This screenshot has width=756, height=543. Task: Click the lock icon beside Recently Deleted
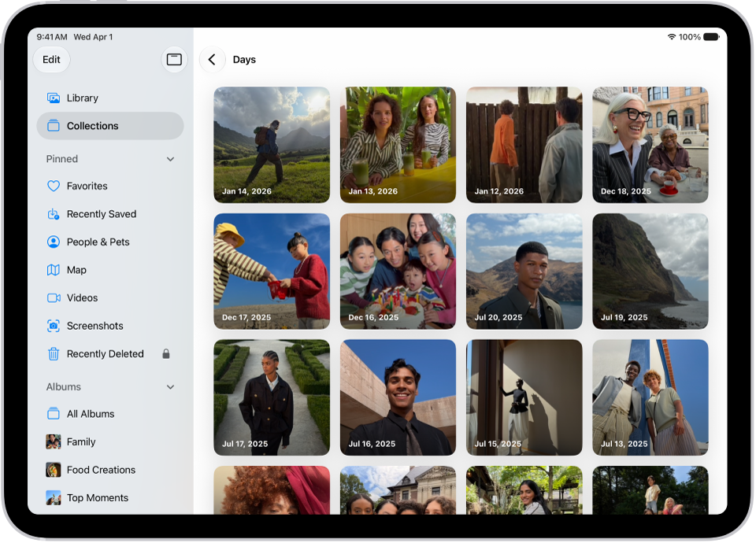(166, 353)
